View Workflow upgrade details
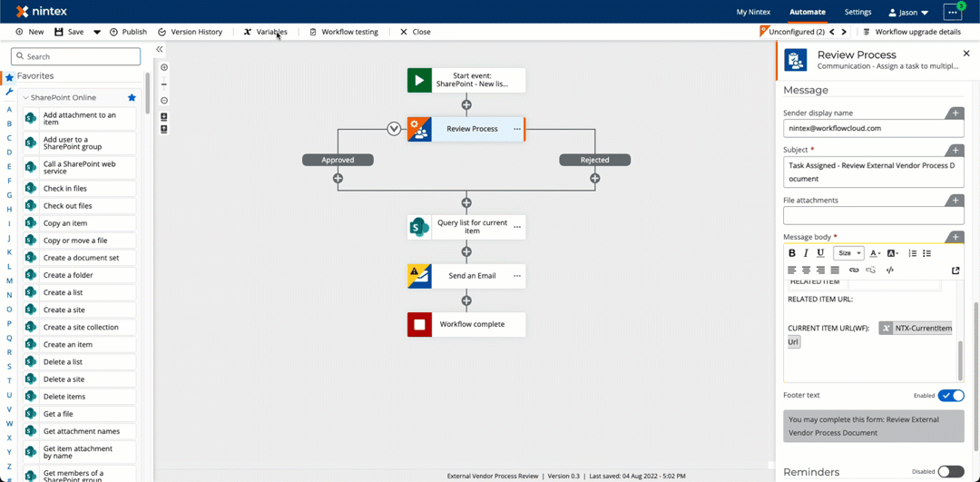 tap(913, 32)
